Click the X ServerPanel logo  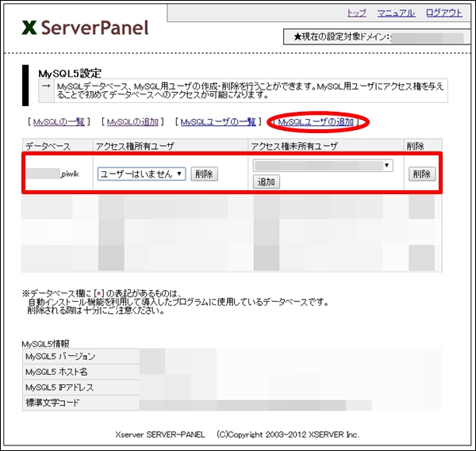(x=86, y=28)
